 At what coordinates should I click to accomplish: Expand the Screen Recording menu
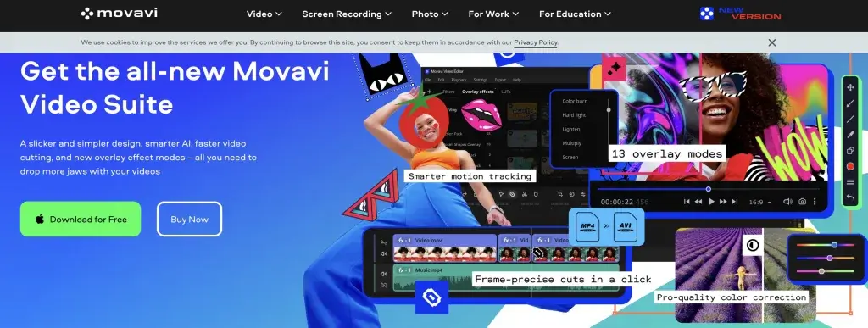347,14
